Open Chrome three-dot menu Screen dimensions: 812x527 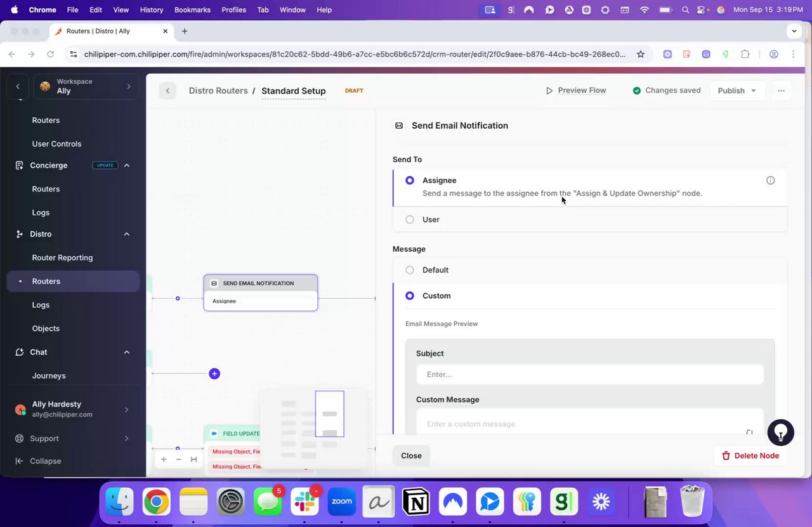point(794,55)
